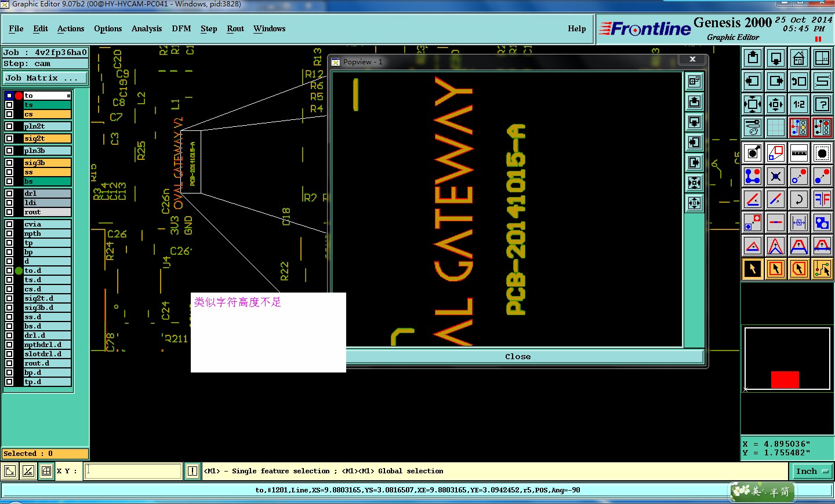
Task: Open the File menu
Action: point(16,28)
